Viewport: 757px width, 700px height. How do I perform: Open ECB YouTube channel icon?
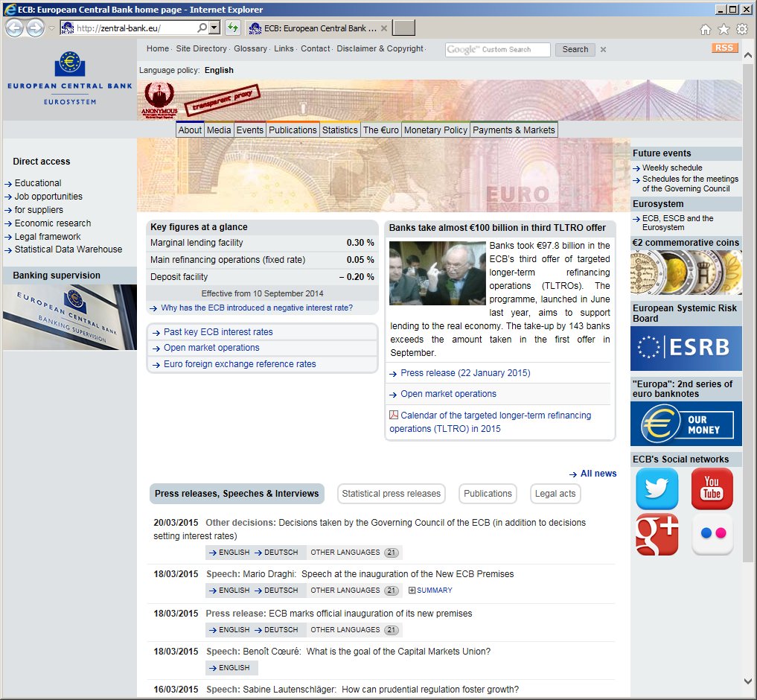(x=712, y=489)
